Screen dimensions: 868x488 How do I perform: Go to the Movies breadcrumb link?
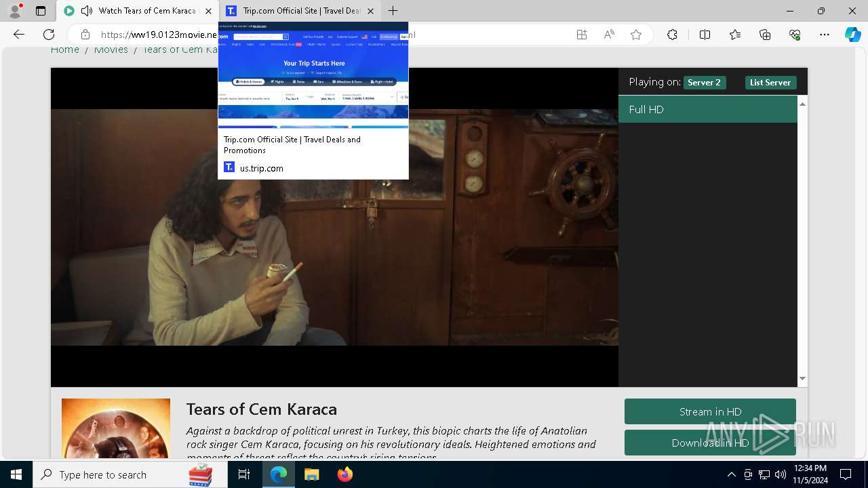[x=111, y=49]
